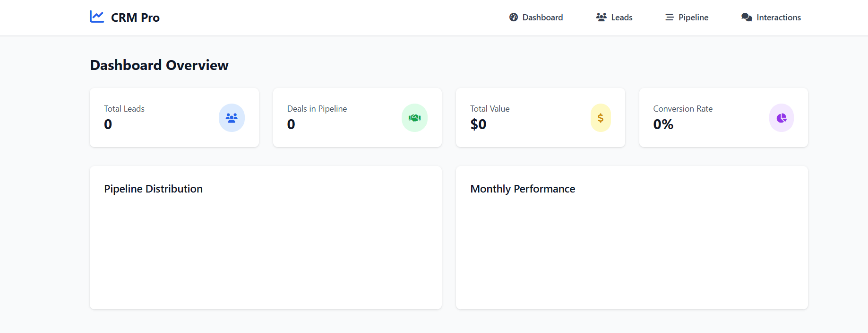Open the Dashboard navigation text link
The image size is (868, 333).
[x=542, y=18]
